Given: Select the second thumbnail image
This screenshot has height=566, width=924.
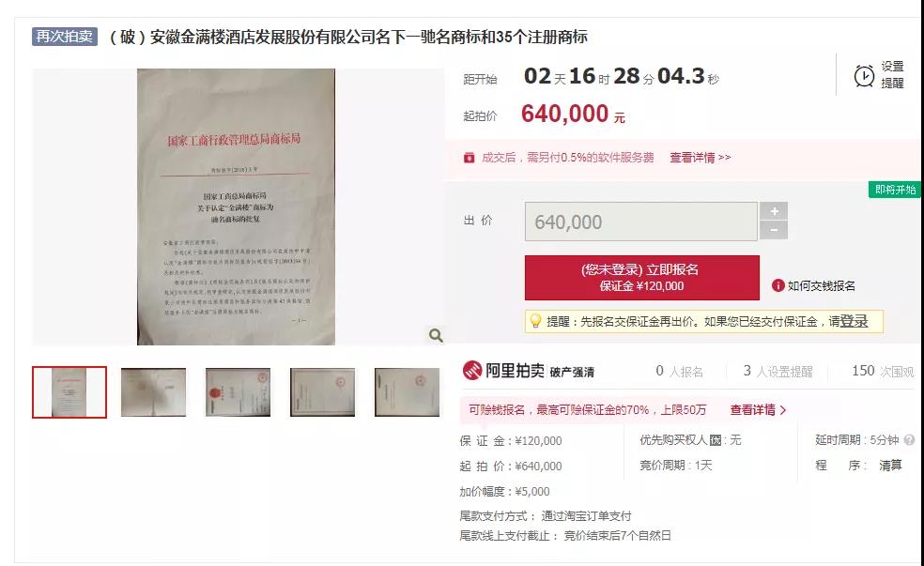Looking at the screenshot, I should (x=153, y=392).
